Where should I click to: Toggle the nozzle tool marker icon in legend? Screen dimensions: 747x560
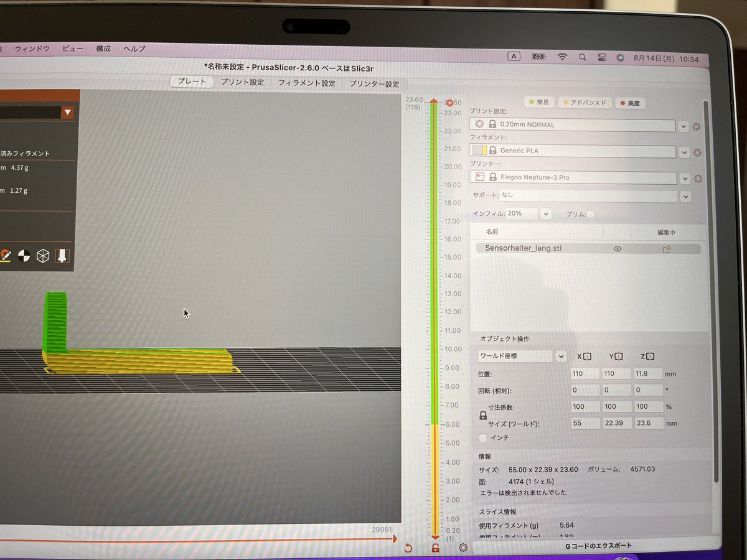[x=63, y=256]
